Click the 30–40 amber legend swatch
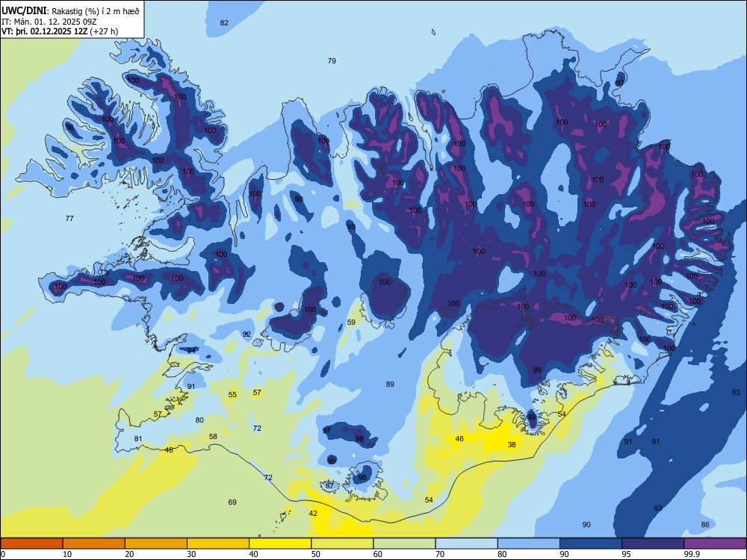This screenshot has height=560, width=747. 218,544
